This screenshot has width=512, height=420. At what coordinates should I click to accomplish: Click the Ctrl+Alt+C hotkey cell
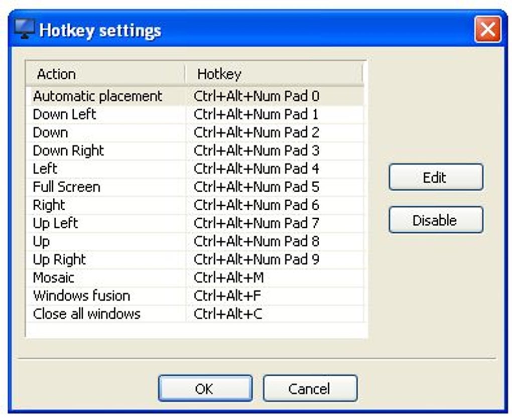click(x=274, y=314)
